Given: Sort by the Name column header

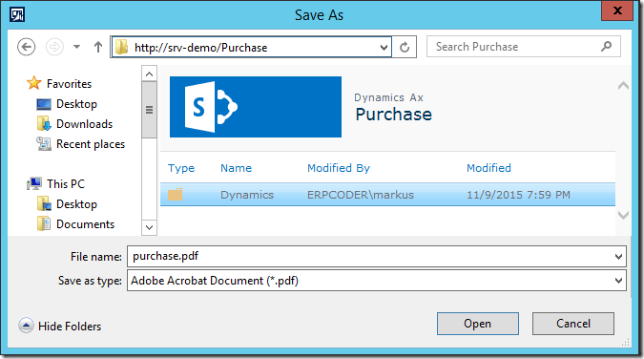Looking at the screenshot, I should point(237,168).
